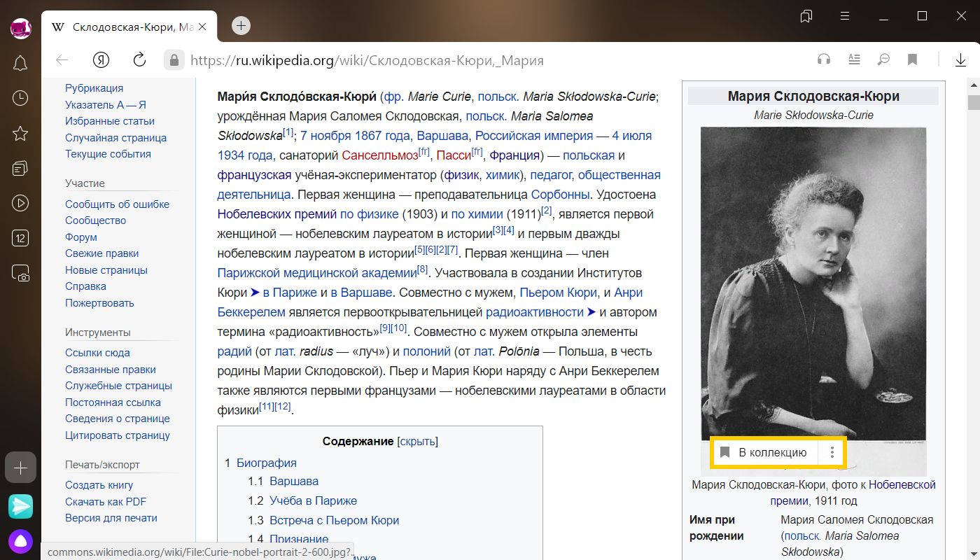Open browsing history clock icon
The image size is (980, 560).
(x=20, y=98)
